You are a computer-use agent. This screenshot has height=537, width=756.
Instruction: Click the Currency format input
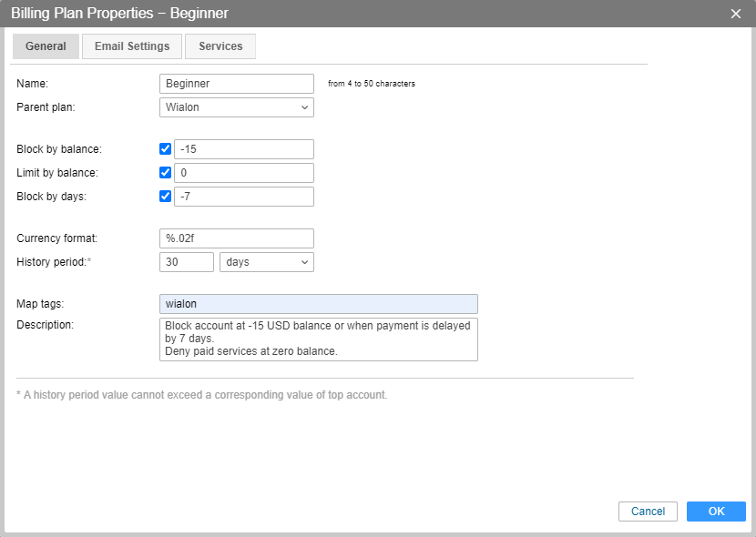click(x=236, y=238)
